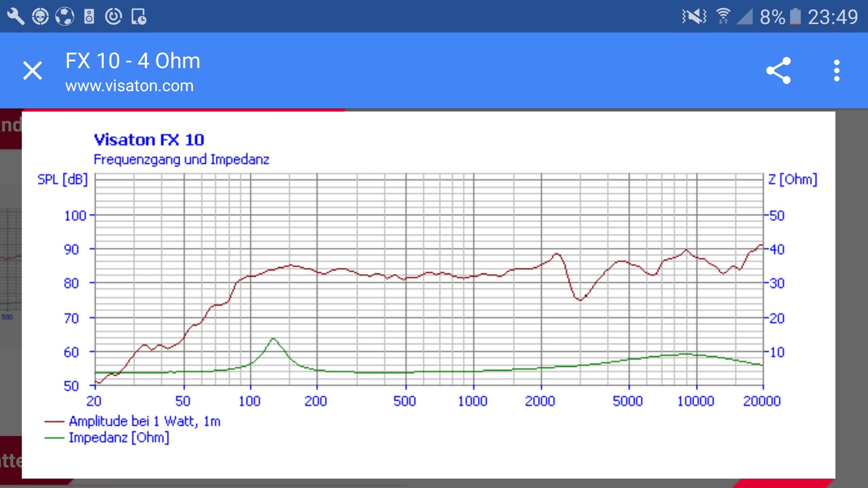868x488 pixels.
Task: Tap the Frequenzgang und Impedanz subtitle
Action: tap(181, 159)
